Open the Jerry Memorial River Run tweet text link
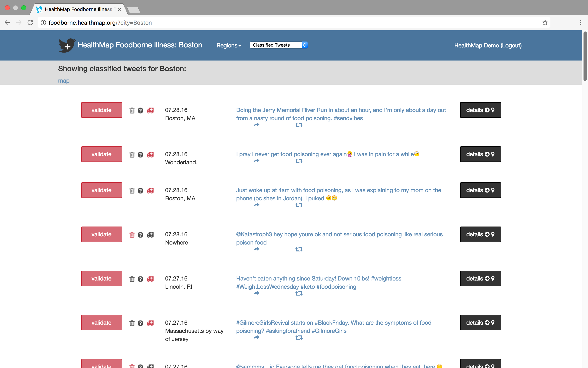588x368 pixels. pyautogui.click(x=341, y=114)
